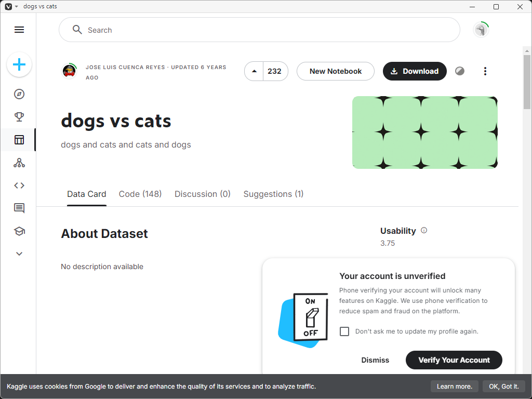Open Competitions from the sidebar
The image size is (532, 399).
19,117
